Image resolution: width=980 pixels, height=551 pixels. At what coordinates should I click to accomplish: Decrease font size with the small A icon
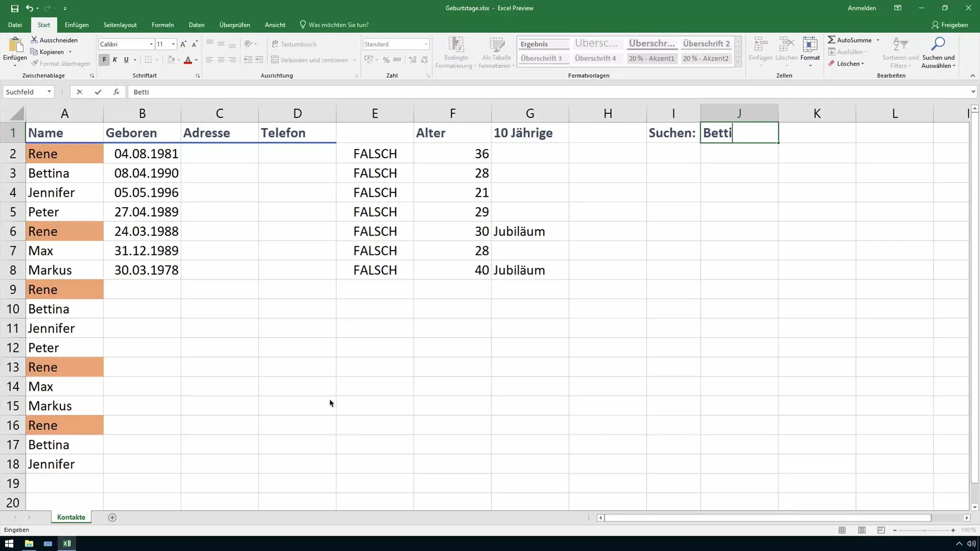point(194,44)
